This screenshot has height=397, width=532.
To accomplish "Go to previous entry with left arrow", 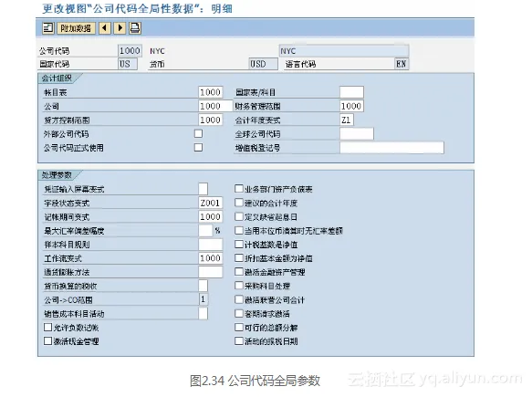I will (105, 27).
